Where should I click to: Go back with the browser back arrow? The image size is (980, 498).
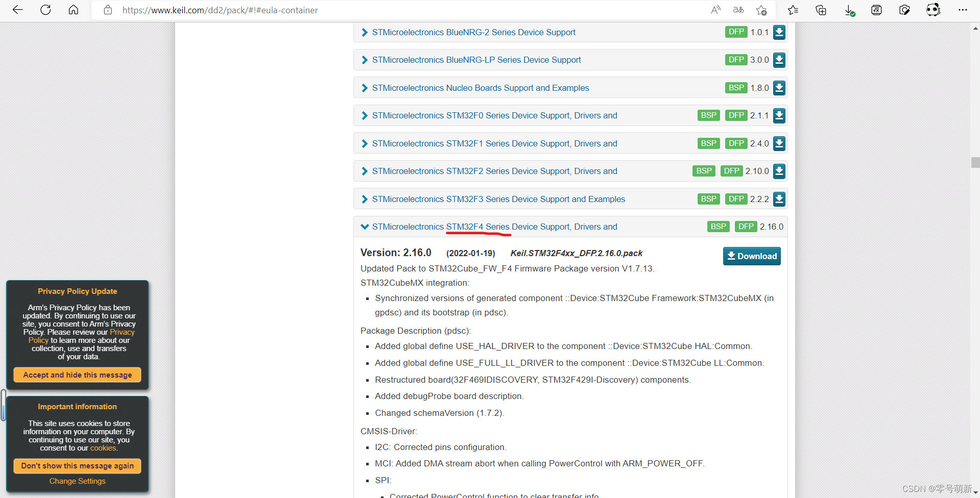18,10
